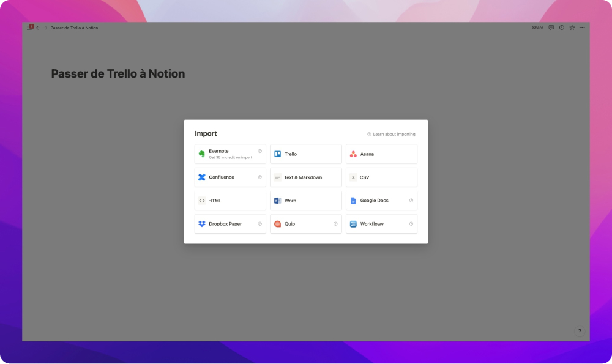This screenshot has height=364, width=612.
Task: Open the Learn about importing link
Action: (x=391, y=134)
